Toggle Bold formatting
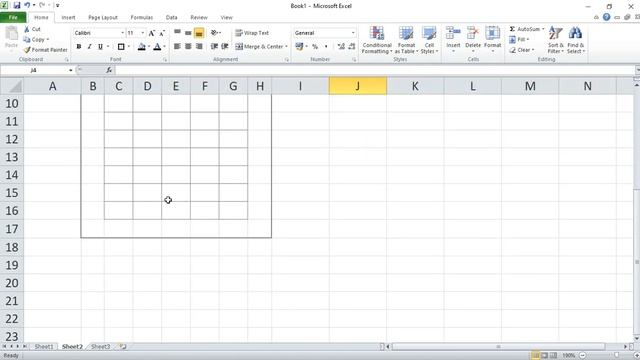The height and width of the screenshot is (360, 640). [x=79, y=47]
